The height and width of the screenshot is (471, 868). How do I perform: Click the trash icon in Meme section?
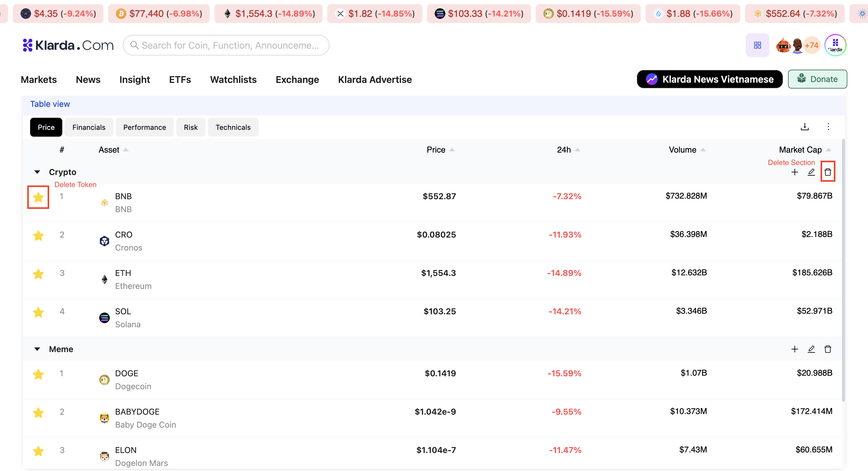[828, 349]
